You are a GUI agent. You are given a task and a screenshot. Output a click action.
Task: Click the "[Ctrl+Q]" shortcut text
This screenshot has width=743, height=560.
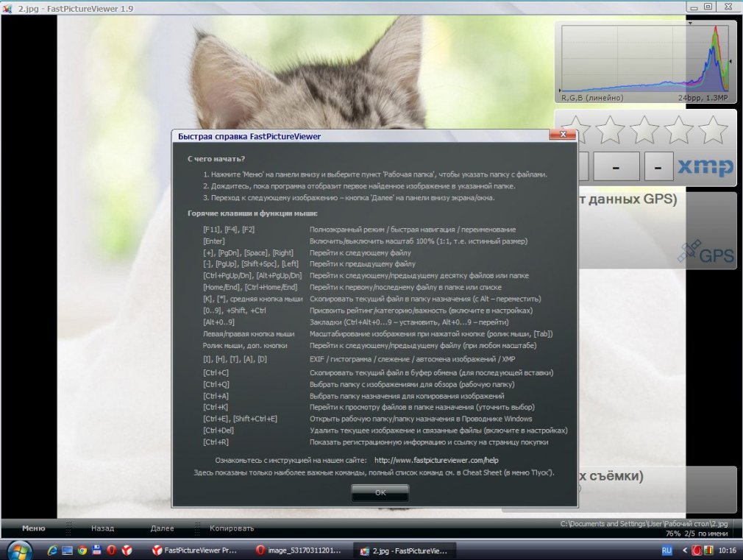(216, 385)
